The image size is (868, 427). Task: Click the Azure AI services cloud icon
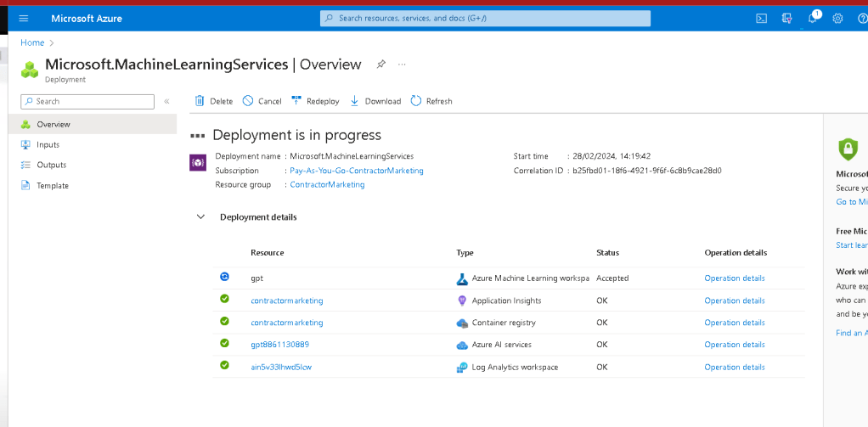click(x=462, y=346)
